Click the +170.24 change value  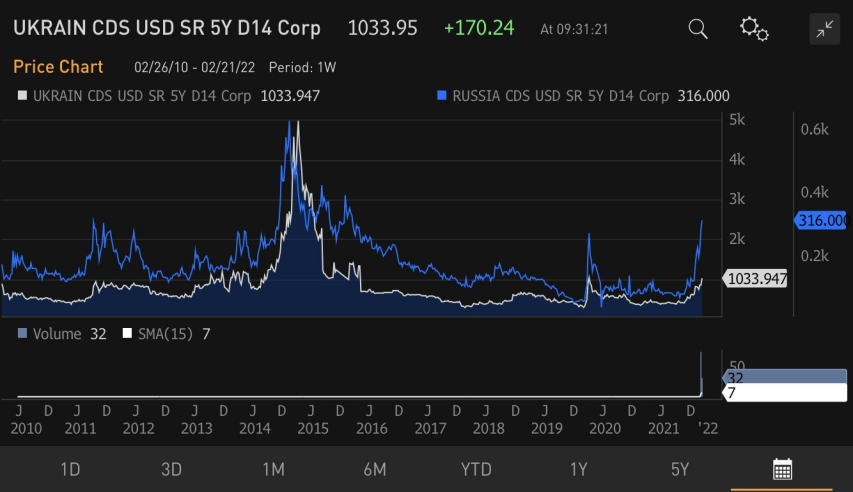[x=479, y=28]
